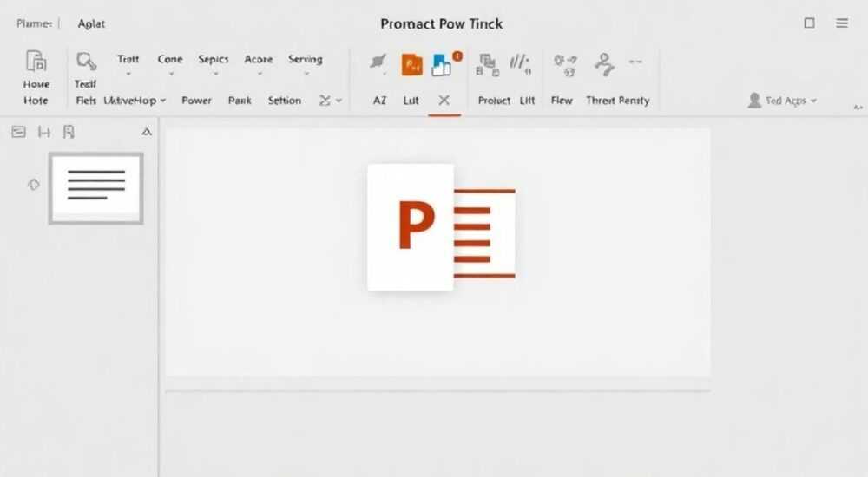Open the hamburger menu at top right
This screenshot has width=868, height=477.
(842, 23)
